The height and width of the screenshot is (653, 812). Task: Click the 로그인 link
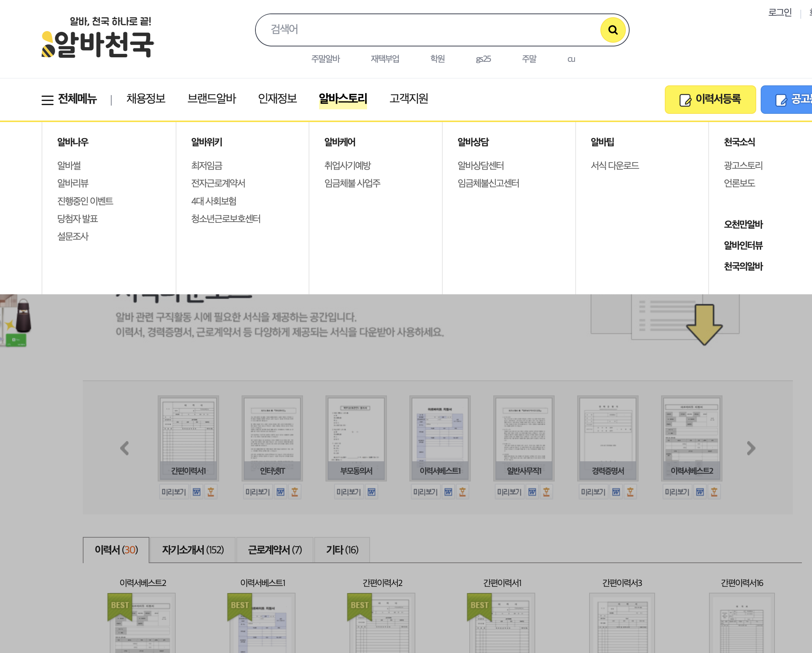pyautogui.click(x=780, y=12)
